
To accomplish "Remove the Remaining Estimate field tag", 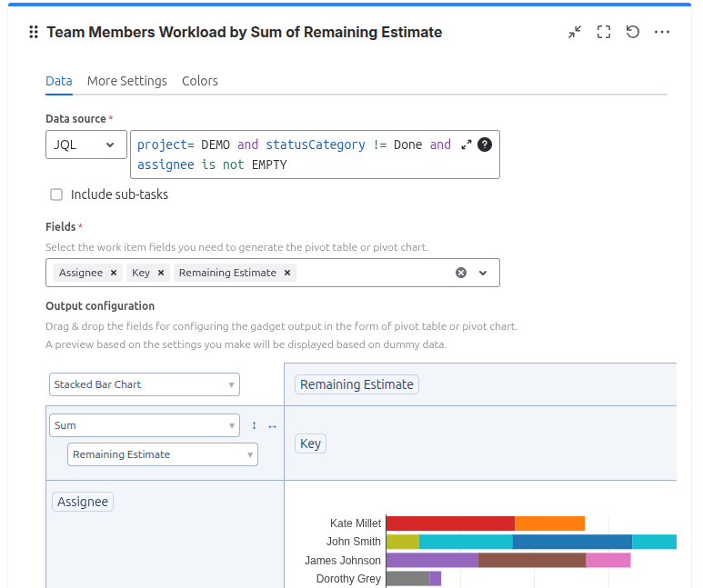I will 287,273.
